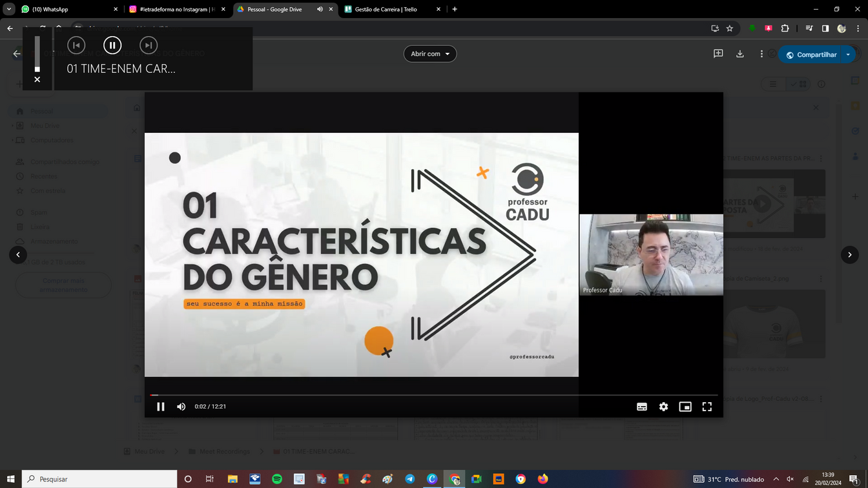Open Google Meet from the taskbar

[x=477, y=479]
